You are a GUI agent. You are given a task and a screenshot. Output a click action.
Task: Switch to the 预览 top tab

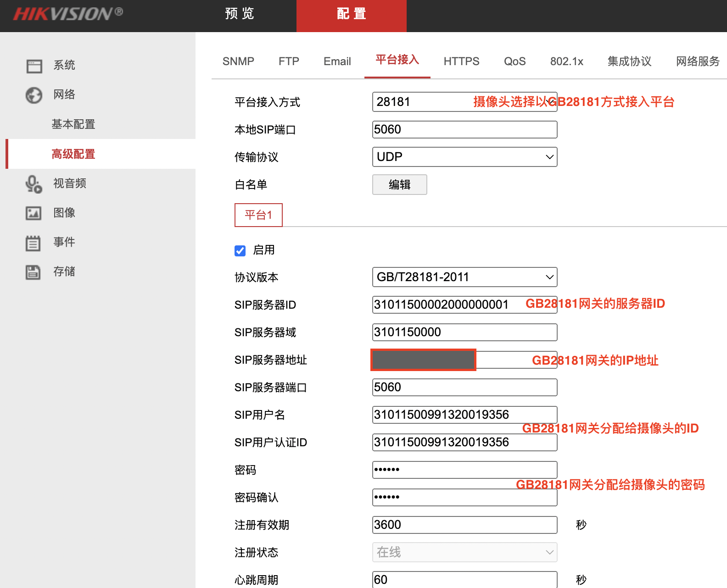240,14
